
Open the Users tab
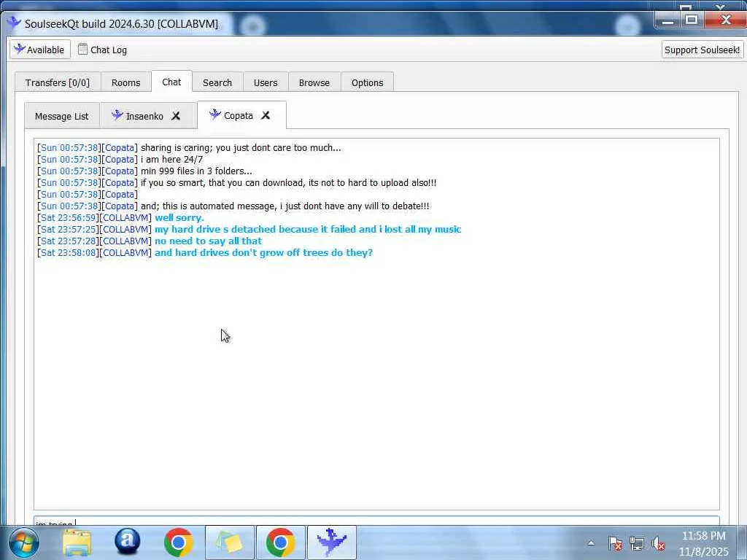(266, 82)
